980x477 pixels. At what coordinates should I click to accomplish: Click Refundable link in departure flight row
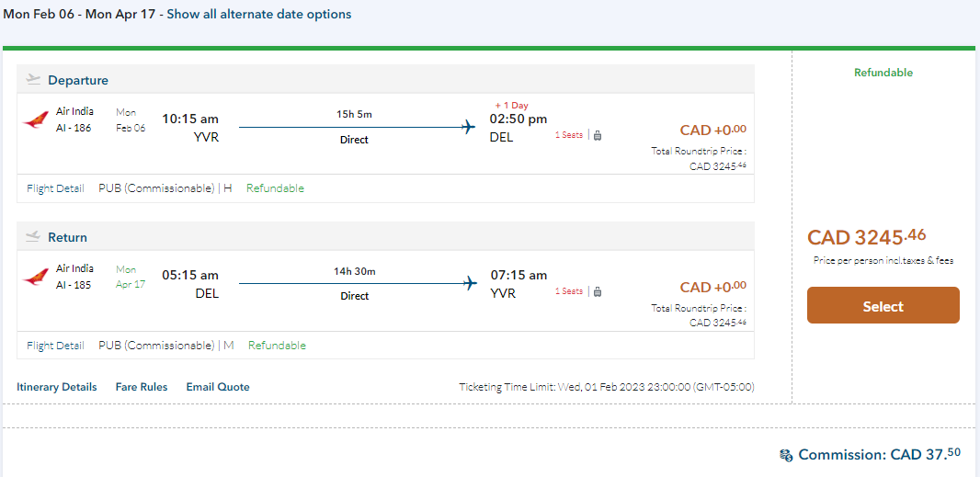[275, 188]
